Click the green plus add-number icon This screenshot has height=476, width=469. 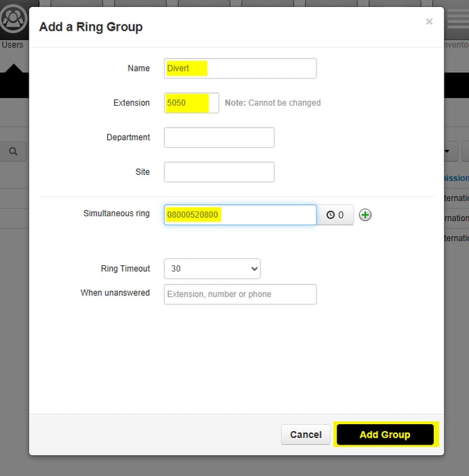tap(365, 215)
